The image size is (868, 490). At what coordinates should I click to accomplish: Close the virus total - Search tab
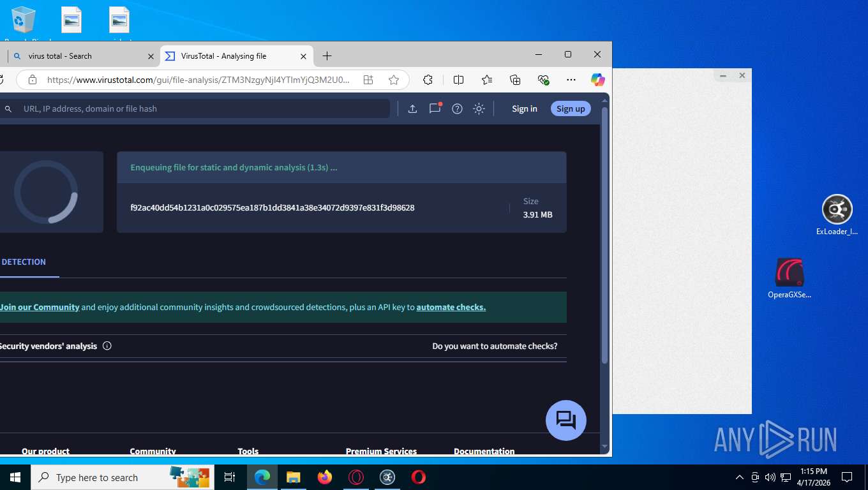(151, 56)
